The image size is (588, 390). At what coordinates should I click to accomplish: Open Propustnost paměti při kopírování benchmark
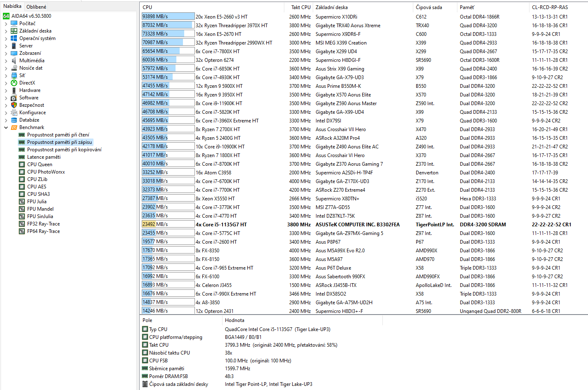(64, 150)
